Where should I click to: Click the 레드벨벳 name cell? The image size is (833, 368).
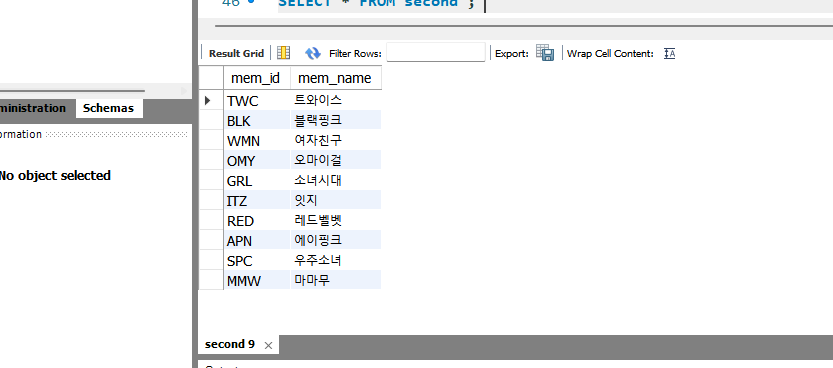(x=336, y=220)
